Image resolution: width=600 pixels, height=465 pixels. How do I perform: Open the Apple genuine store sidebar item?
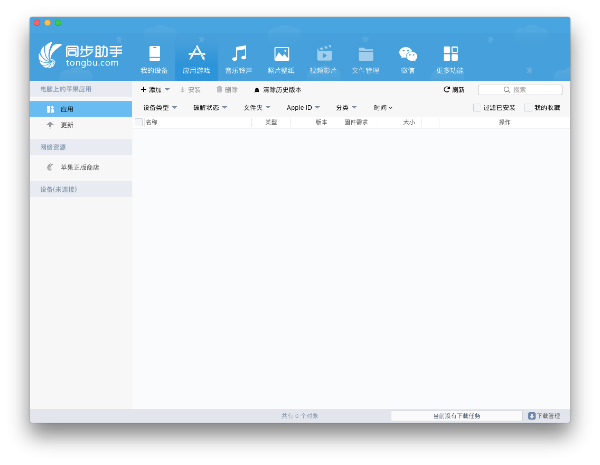[81, 167]
